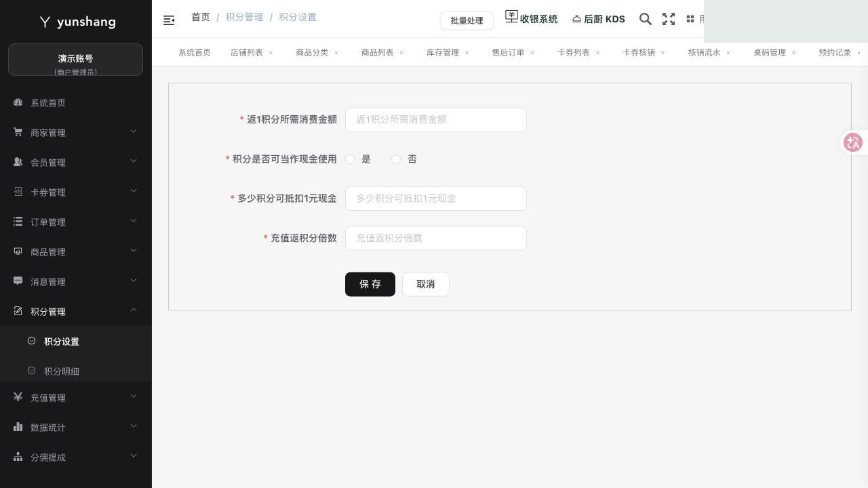Close the 核销流水 tab

(728, 52)
